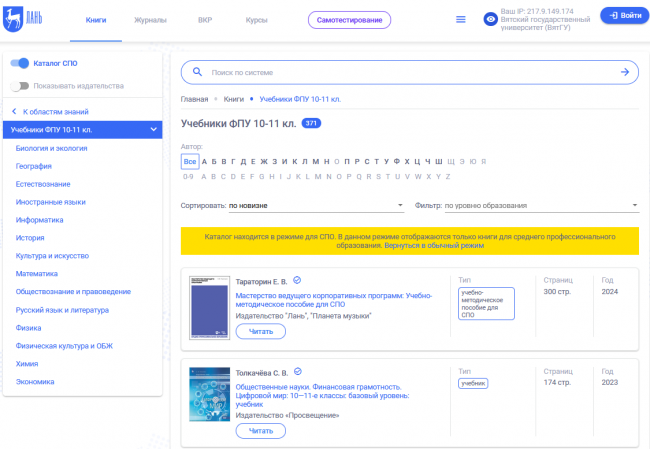Open the hamburger menu icon
Viewport: 650px width, 449px height.
point(460,19)
